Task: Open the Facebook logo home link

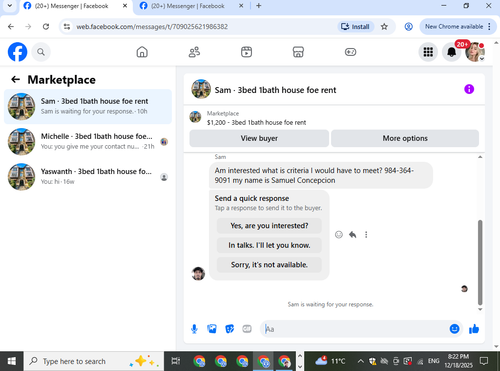Action: point(17,52)
